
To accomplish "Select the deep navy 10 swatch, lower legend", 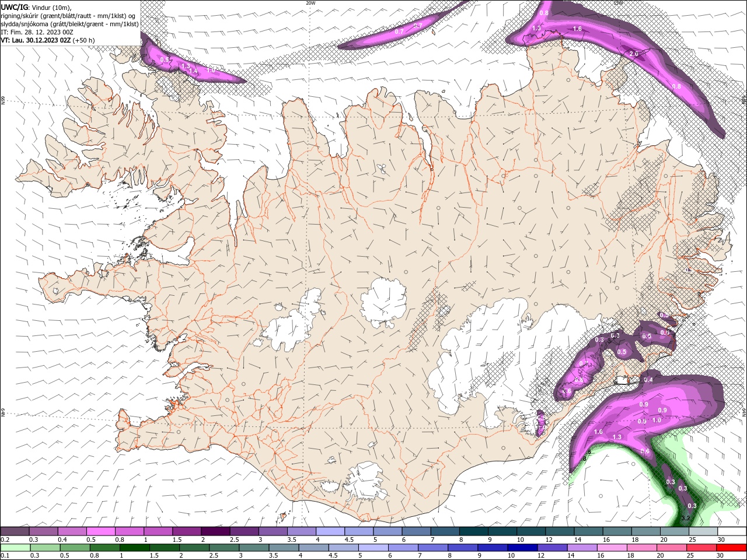I will pyautogui.click(x=521, y=547).
